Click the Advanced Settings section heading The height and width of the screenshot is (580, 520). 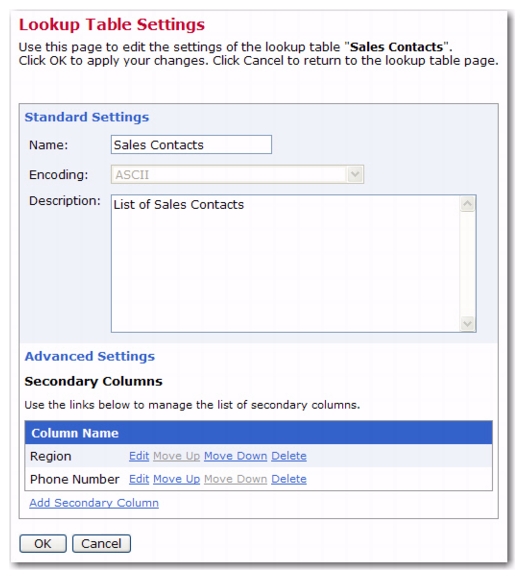(x=90, y=356)
